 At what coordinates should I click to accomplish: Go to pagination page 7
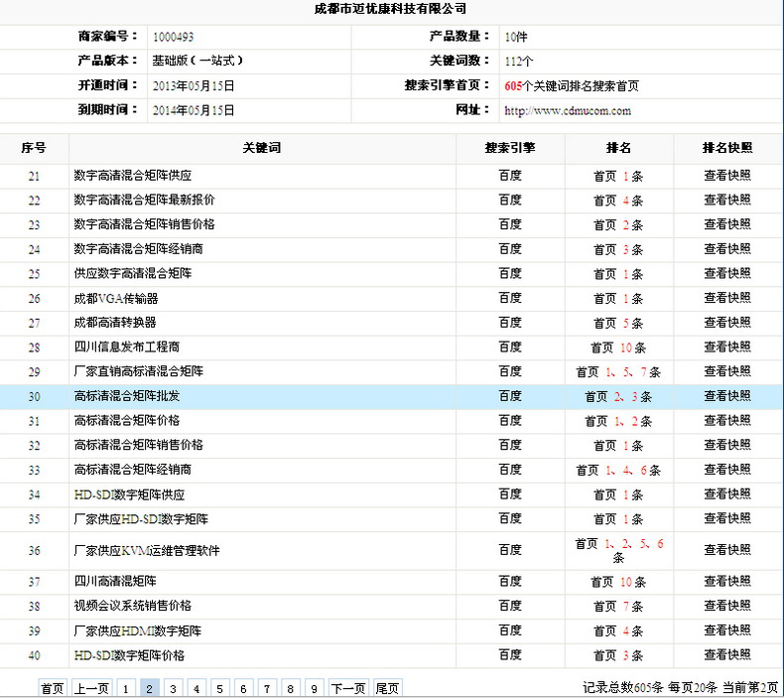coord(267,688)
